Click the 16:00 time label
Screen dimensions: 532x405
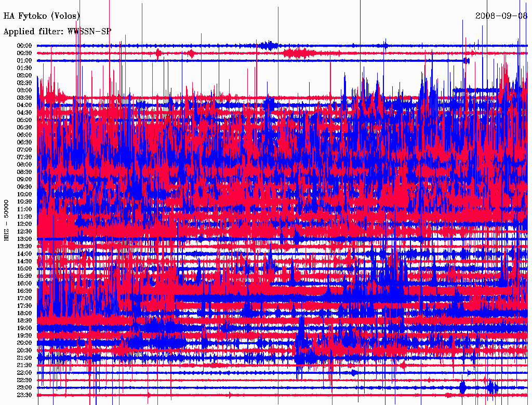point(24,283)
